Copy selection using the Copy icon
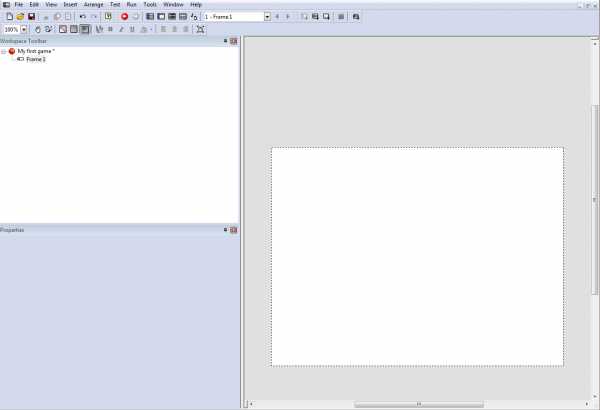Image resolution: width=600 pixels, height=410 pixels. tap(57, 16)
